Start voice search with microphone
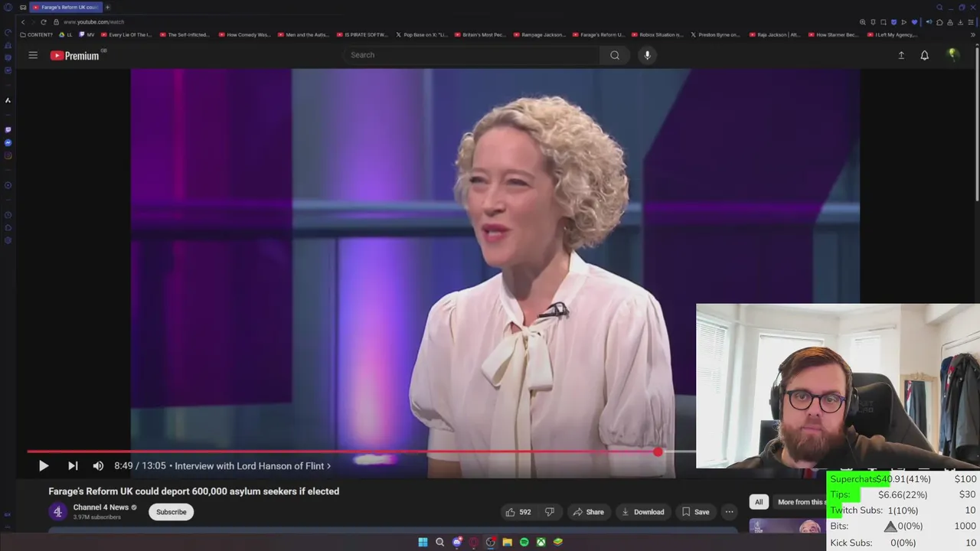This screenshot has height=551, width=980. pyautogui.click(x=647, y=55)
